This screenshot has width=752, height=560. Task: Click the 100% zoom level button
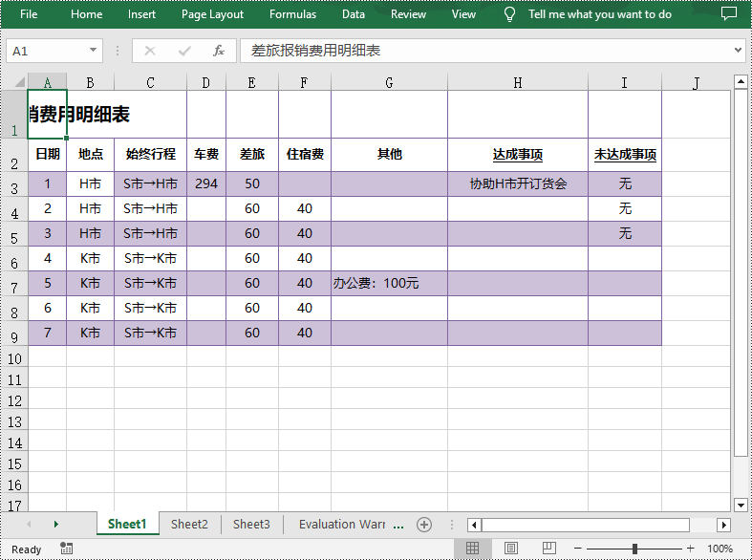tap(720, 549)
